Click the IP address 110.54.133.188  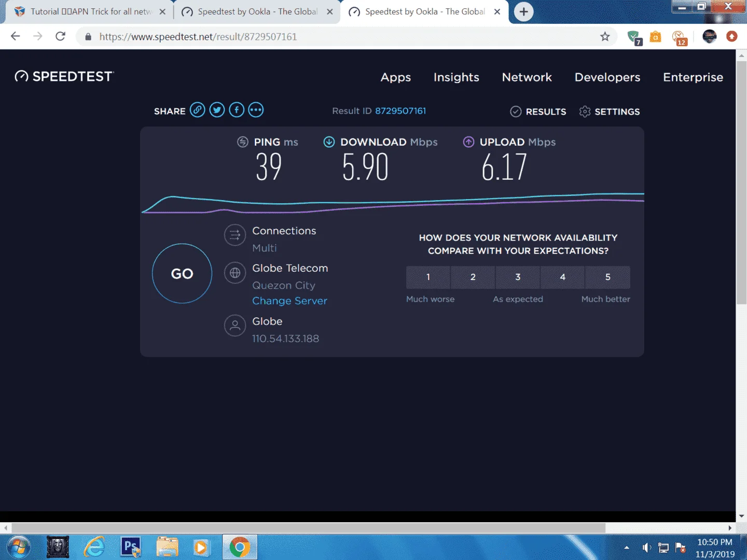pyautogui.click(x=285, y=339)
